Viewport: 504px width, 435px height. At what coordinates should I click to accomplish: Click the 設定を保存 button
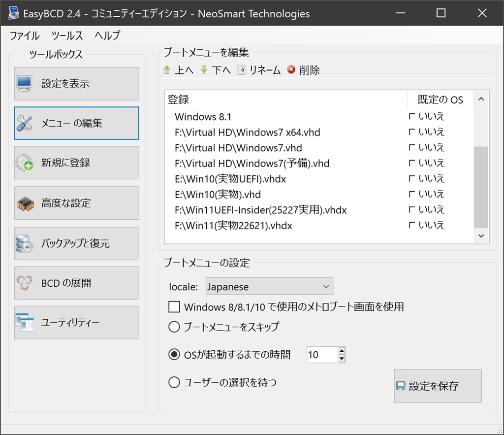pyautogui.click(x=438, y=386)
